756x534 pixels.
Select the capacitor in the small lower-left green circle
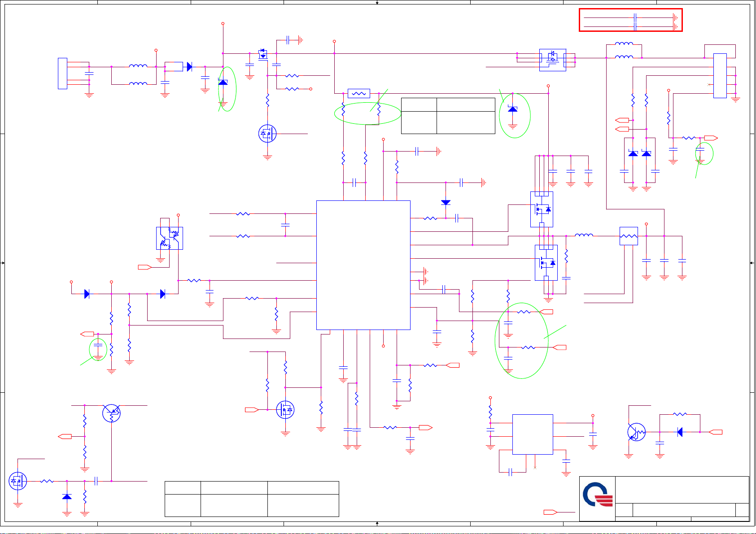coord(98,346)
